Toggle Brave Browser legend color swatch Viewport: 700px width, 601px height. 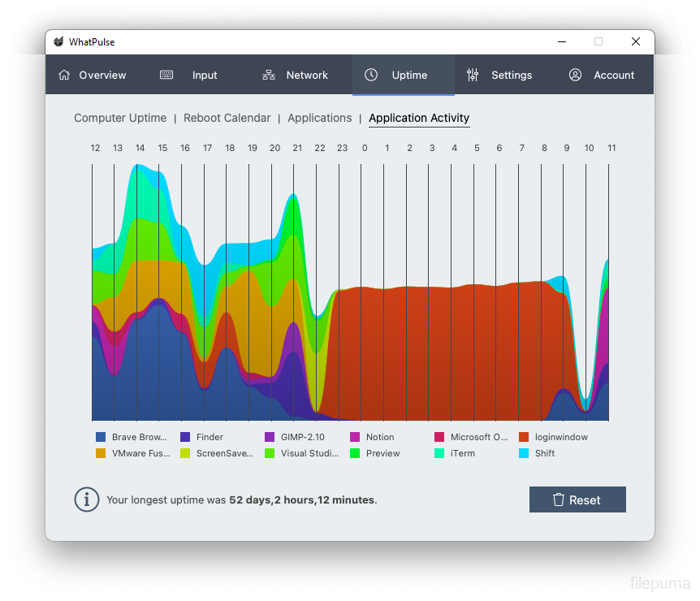pyautogui.click(x=101, y=437)
